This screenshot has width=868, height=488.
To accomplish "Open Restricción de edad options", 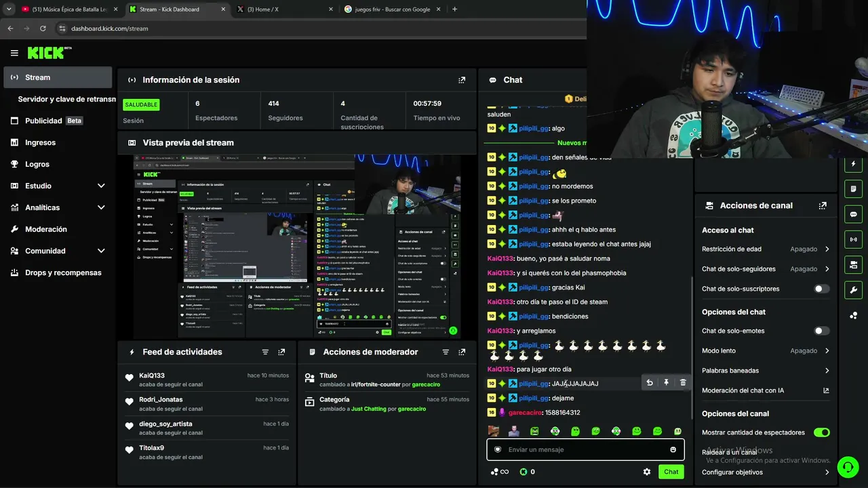I will (x=766, y=249).
